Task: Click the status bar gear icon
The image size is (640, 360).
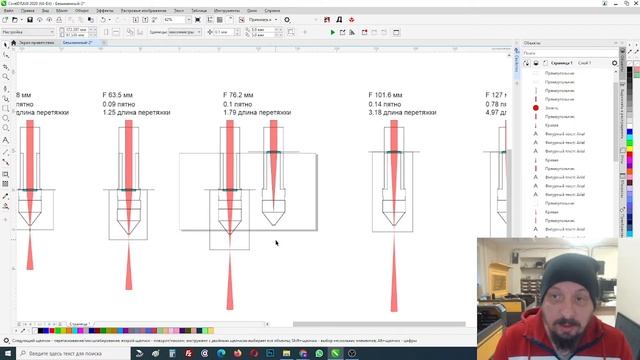Action: click(x=6, y=340)
